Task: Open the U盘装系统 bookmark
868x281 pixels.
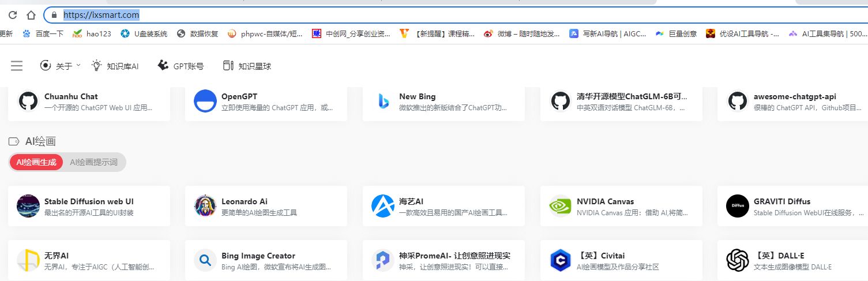Action: [x=144, y=33]
